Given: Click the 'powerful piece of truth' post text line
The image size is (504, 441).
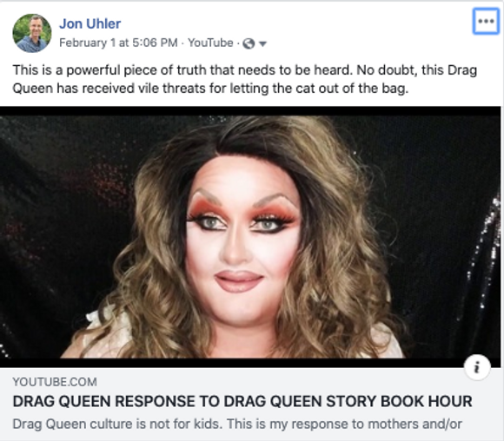Looking at the screenshot, I should (x=244, y=70).
